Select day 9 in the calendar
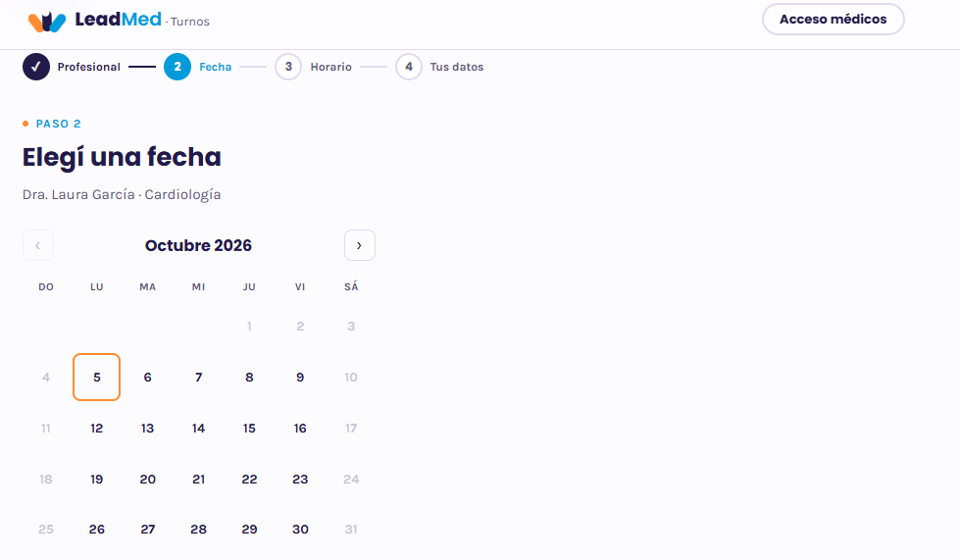This screenshot has height=560, width=960. [x=300, y=377]
